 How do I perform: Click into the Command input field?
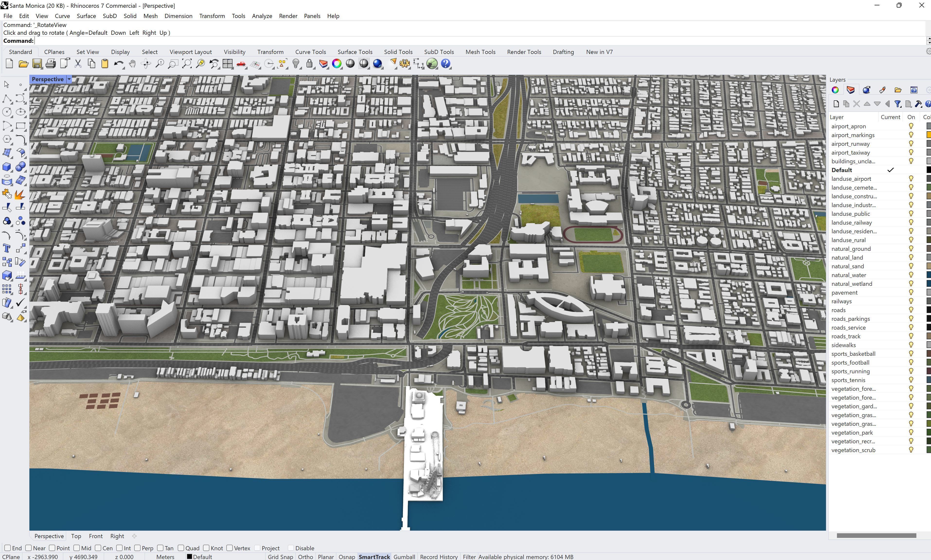coord(479,41)
